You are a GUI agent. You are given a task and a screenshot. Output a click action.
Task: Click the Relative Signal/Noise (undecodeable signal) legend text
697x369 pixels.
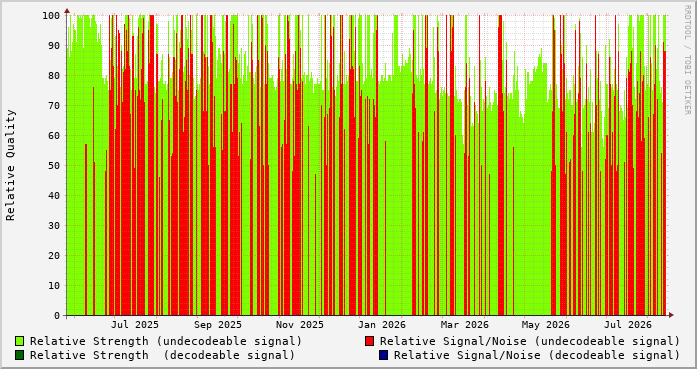coord(530,341)
